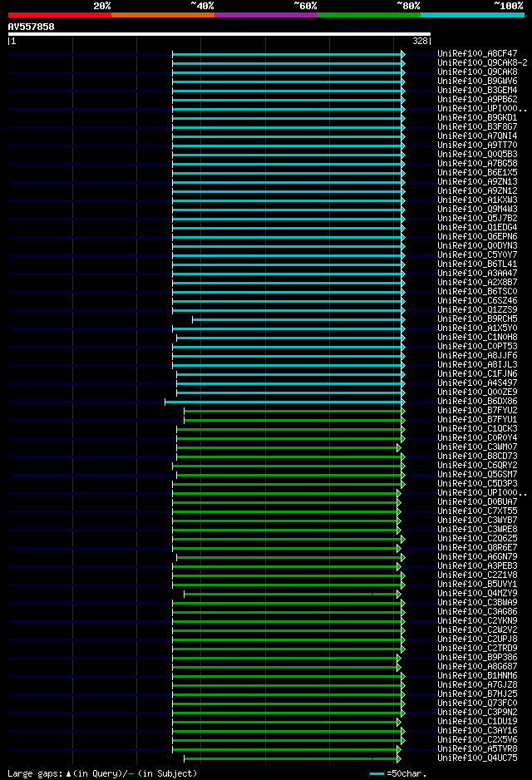Image resolution: width=532 pixels, height=780 pixels.
Task: Click the UniRef100_B9GKD1 text
Action: (477, 118)
